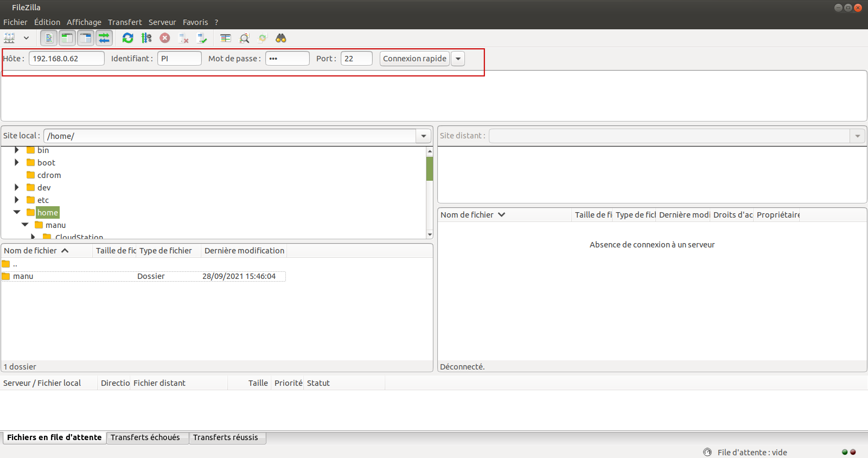Open the Transfert menu
The image size is (868, 458).
pos(125,22)
